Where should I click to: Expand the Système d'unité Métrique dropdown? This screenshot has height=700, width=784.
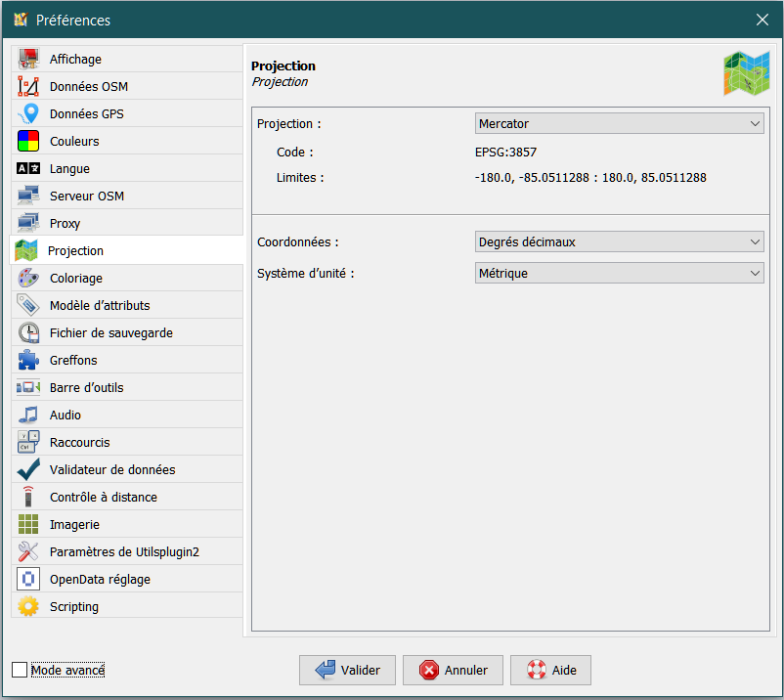(x=619, y=274)
